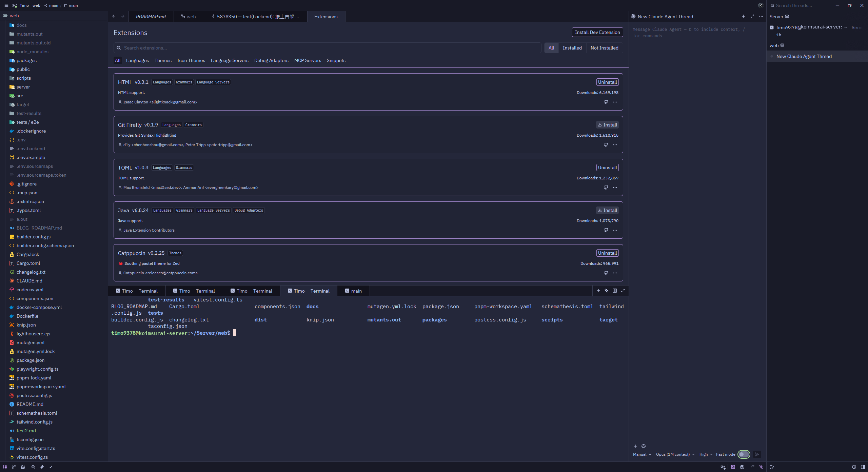Toggle the project panel icon in status bar

tap(5, 467)
